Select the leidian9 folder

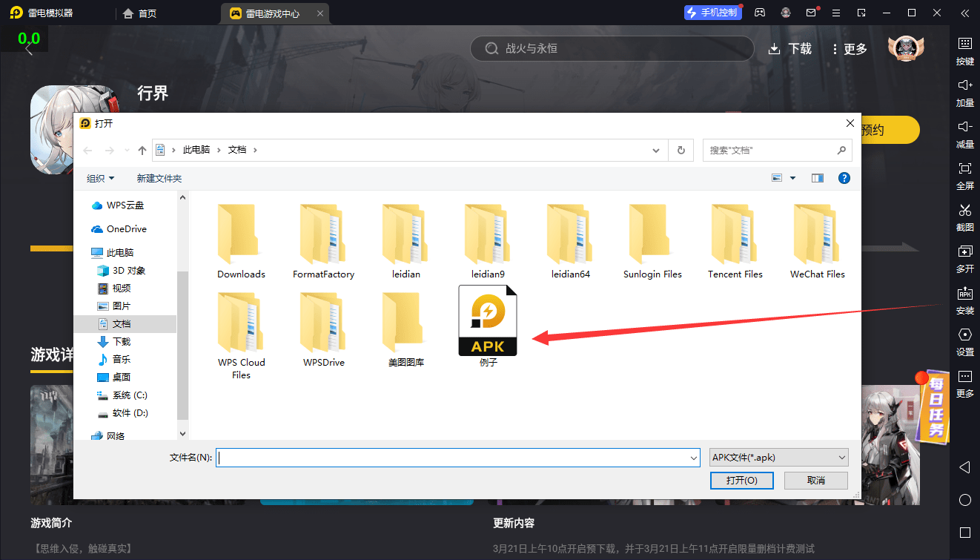pos(488,241)
